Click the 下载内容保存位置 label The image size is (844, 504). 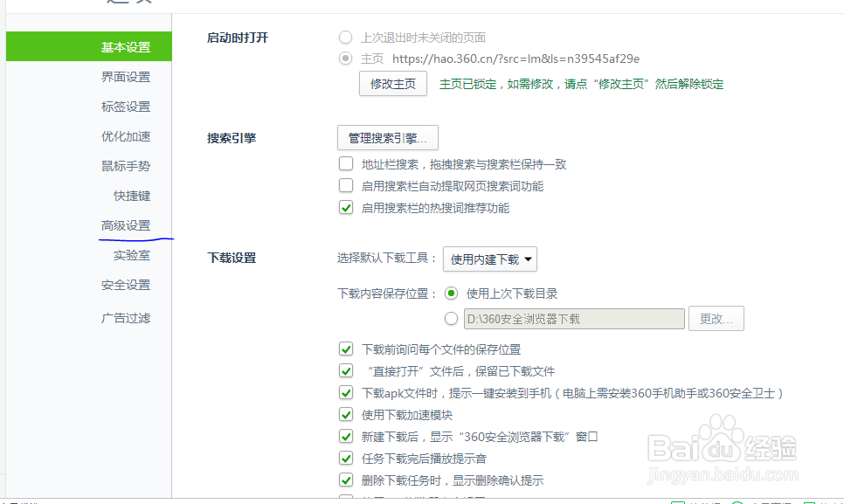[x=386, y=293]
